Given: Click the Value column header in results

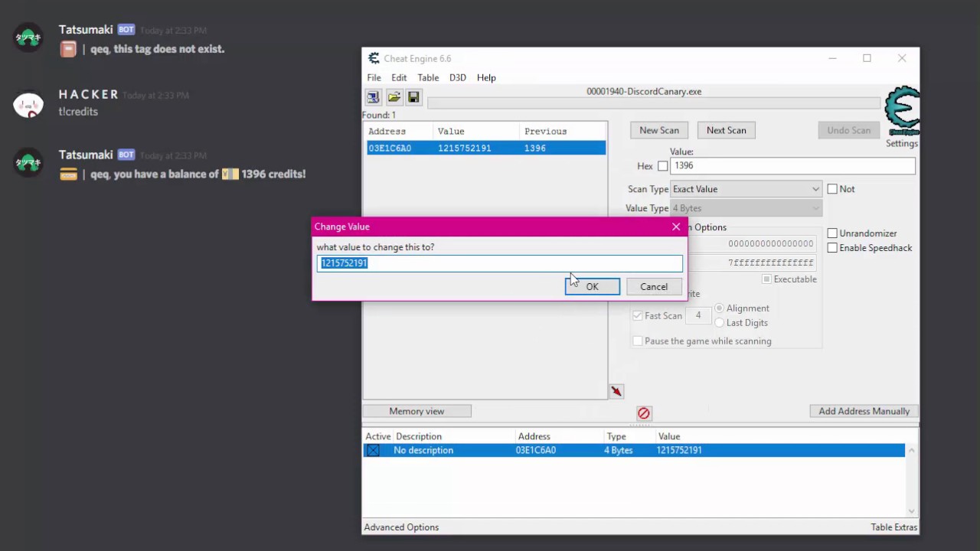Looking at the screenshot, I should (x=476, y=132).
